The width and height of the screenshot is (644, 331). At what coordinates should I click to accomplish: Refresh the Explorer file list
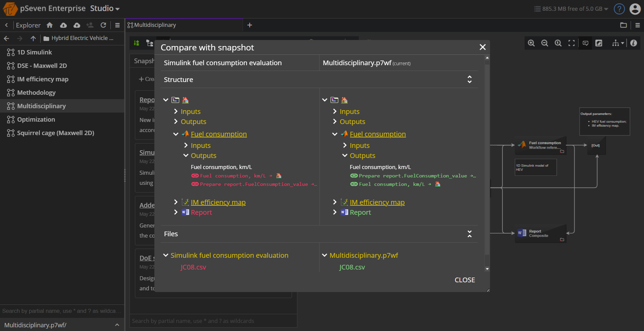click(x=103, y=25)
